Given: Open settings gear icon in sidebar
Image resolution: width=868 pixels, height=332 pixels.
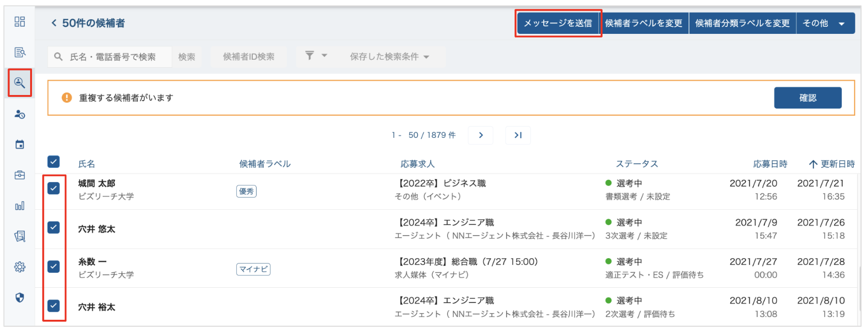Looking at the screenshot, I should click(20, 267).
